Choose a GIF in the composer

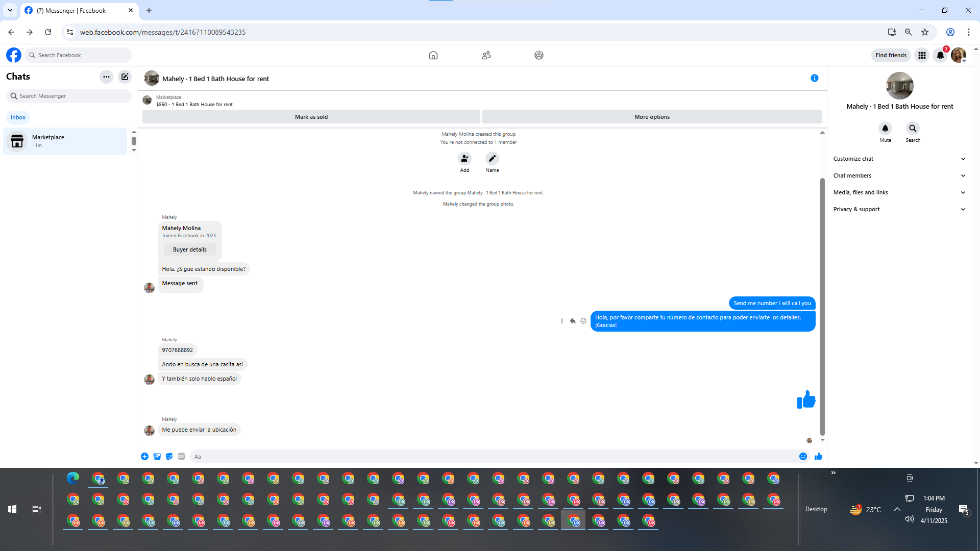pos(182,457)
